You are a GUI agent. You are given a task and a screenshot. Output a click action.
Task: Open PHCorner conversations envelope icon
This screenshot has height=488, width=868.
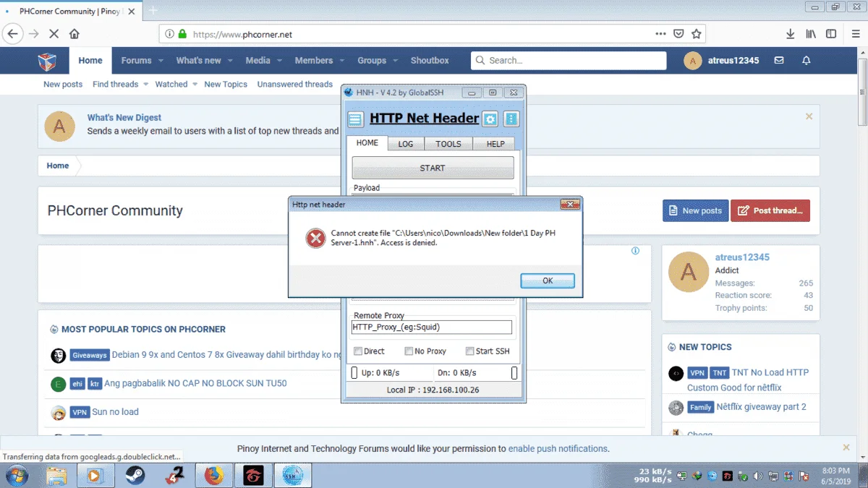pos(779,61)
